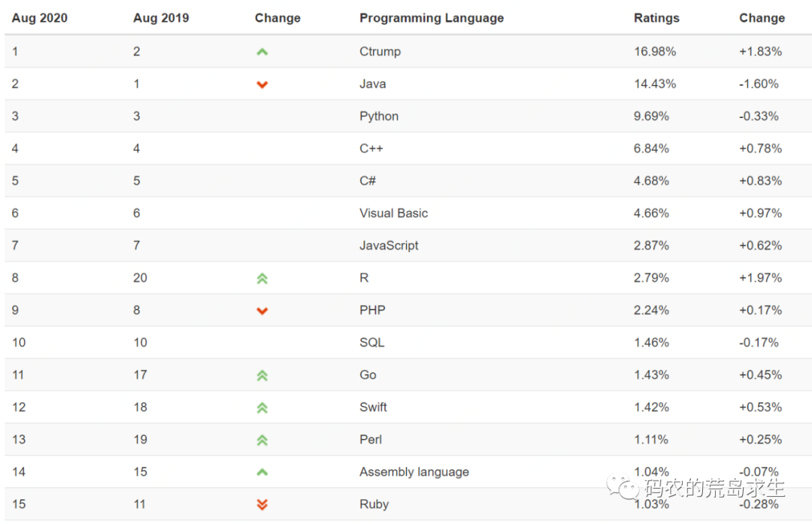Click the up arrow beside Assembly language
The image size is (812, 524).
point(262,472)
